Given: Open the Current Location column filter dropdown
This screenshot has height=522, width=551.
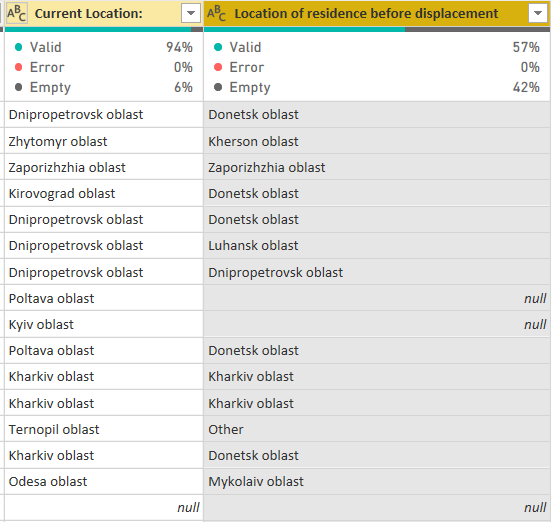Looking at the screenshot, I should (x=191, y=13).
